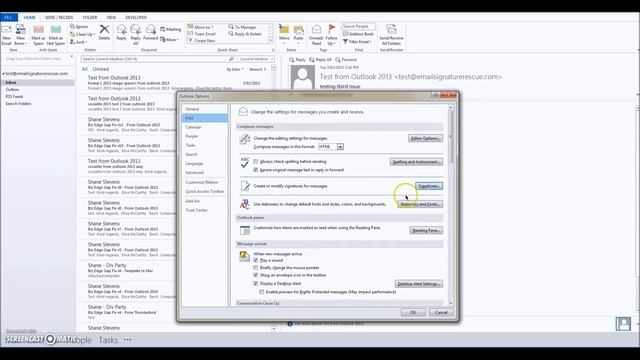
Task: Uncheck Play a sound option
Action: (256, 260)
